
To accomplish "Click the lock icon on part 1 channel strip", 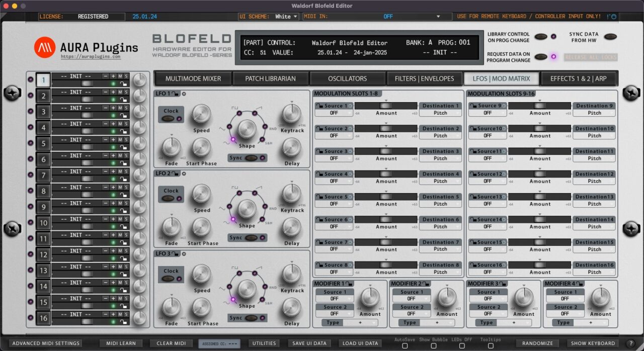I will [x=123, y=83].
